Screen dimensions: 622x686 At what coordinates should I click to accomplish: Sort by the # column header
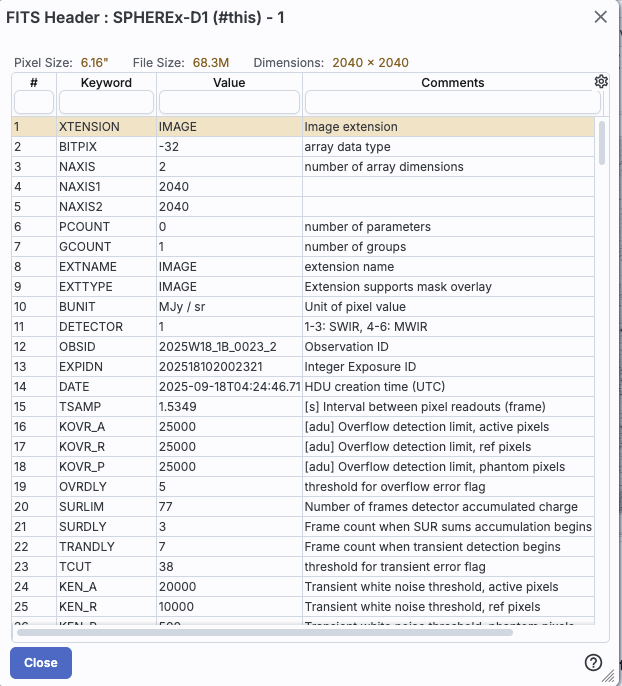pos(34,83)
